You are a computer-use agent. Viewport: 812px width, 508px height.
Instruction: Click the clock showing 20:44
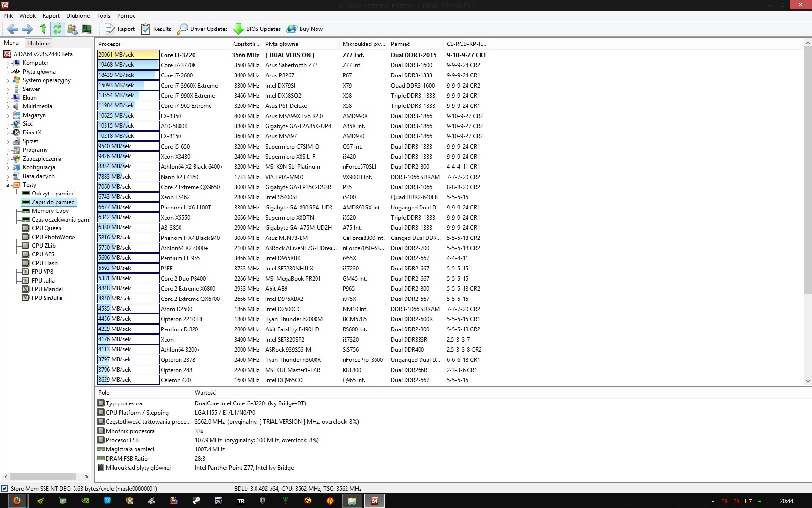[x=786, y=501]
